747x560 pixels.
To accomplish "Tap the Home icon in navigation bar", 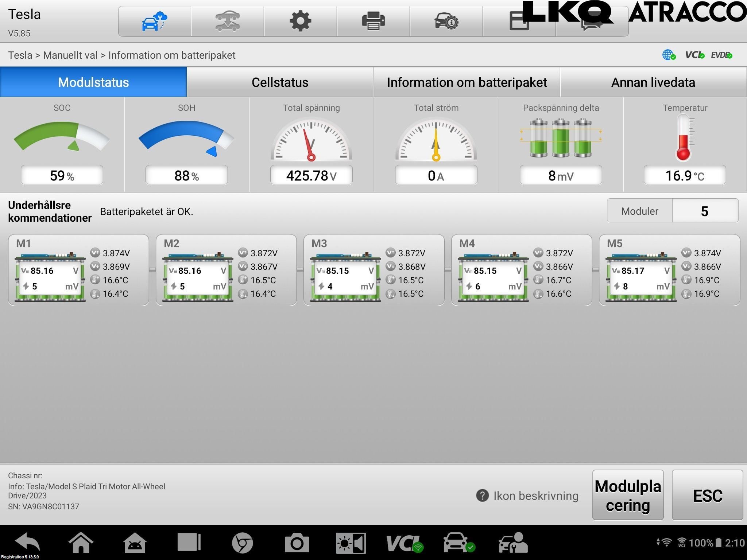I will click(x=81, y=542).
